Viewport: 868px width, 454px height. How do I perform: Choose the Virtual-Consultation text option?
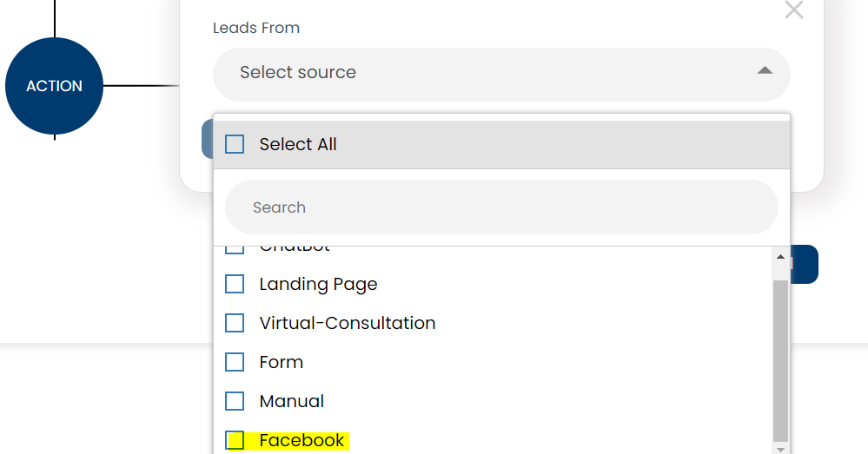[x=347, y=323]
